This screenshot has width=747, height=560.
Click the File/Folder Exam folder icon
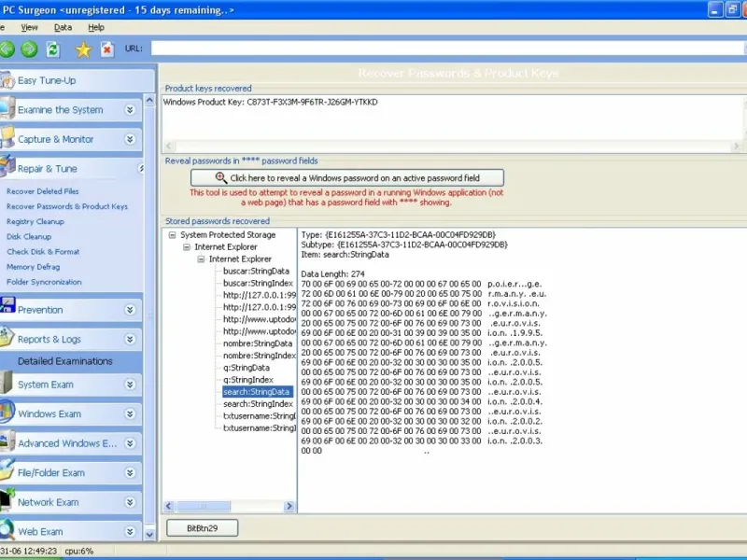pos(7,469)
